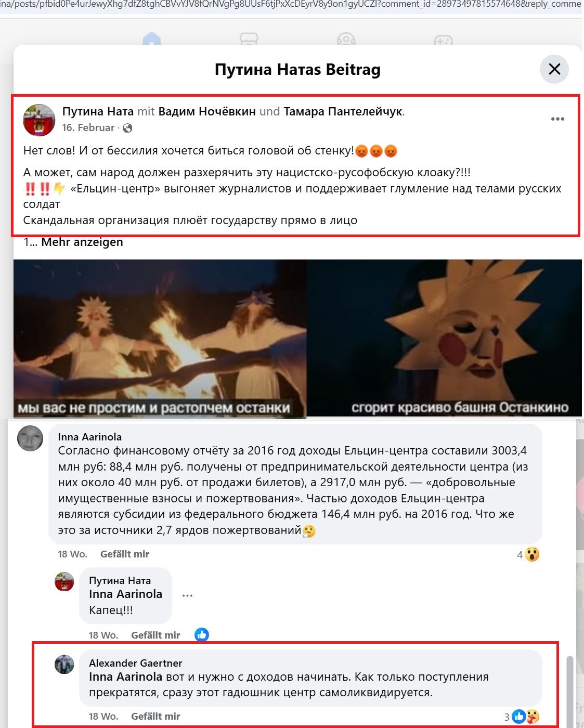Click the blue like reaction on Капец reply
Image resolution: width=584 pixels, height=728 pixels.
pyautogui.click(x=202, y=634)
